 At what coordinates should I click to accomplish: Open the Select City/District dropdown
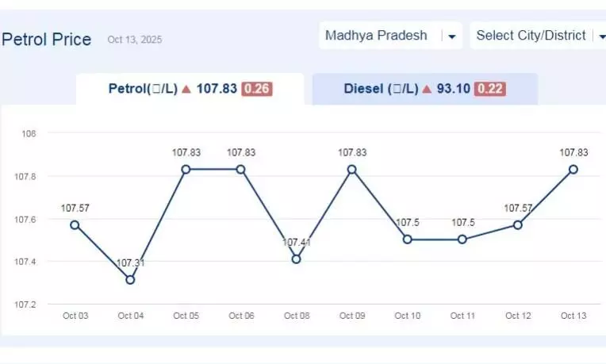pos(531,36)
